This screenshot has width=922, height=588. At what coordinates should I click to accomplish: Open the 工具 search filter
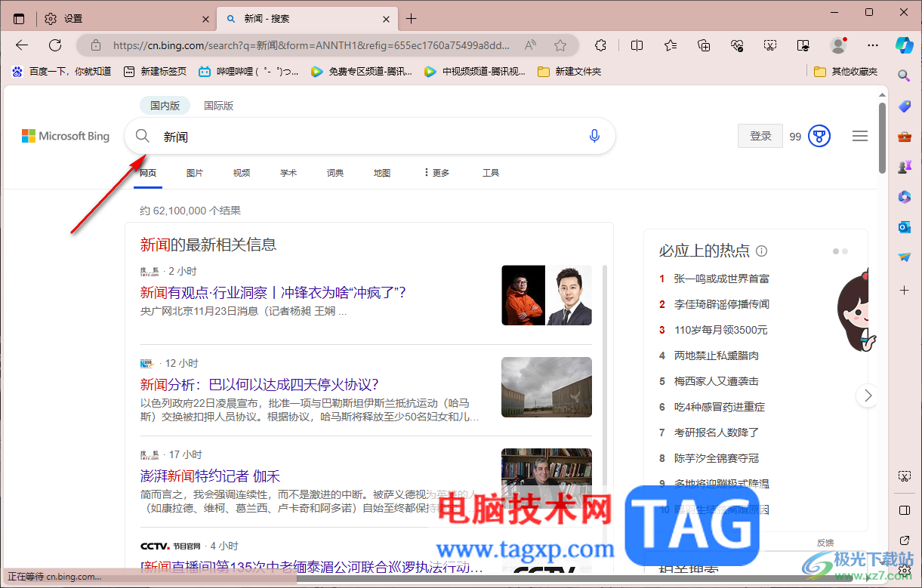[491, 173]
